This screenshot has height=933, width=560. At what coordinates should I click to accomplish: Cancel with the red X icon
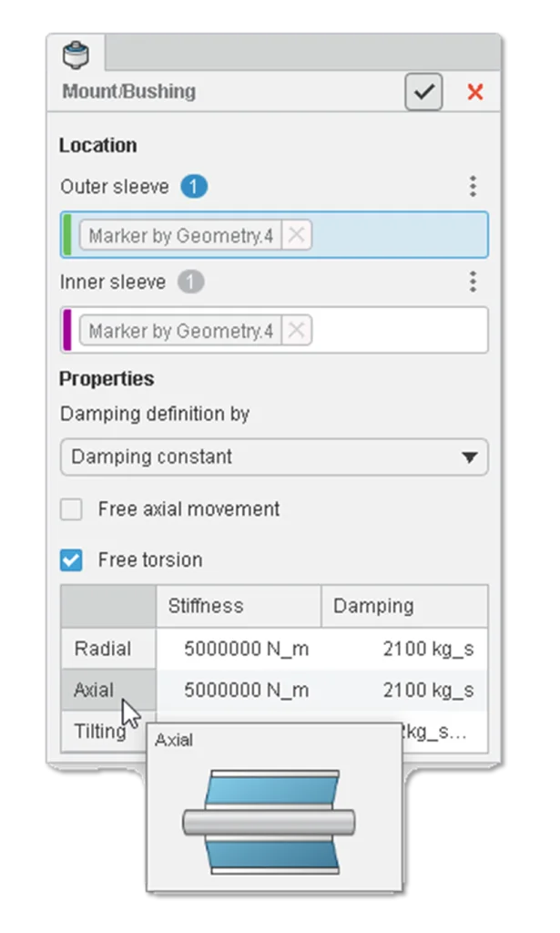pyautogui.click(x=474, y=92)
